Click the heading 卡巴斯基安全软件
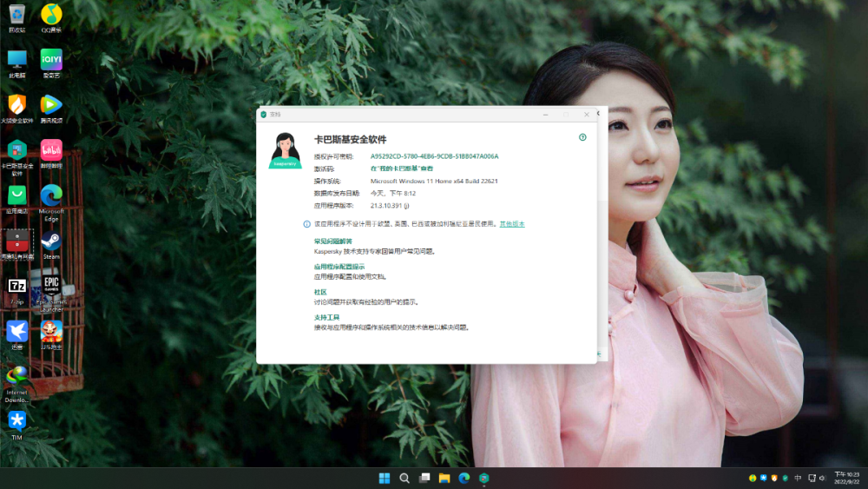Viewport: 868px width, 489px height. [x=351, y=140]
